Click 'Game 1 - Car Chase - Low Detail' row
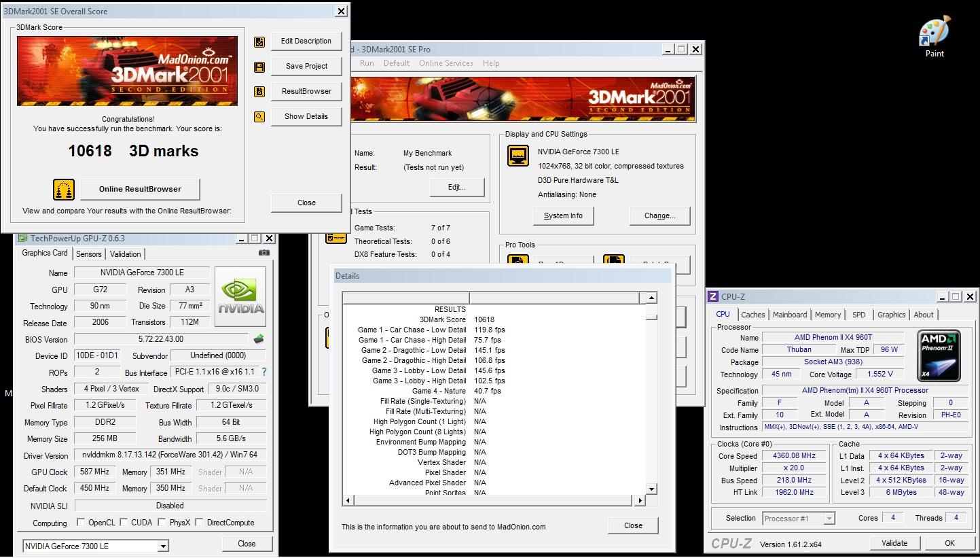The image size is (980, 558). pyautogui.click(x=431, y=330)
